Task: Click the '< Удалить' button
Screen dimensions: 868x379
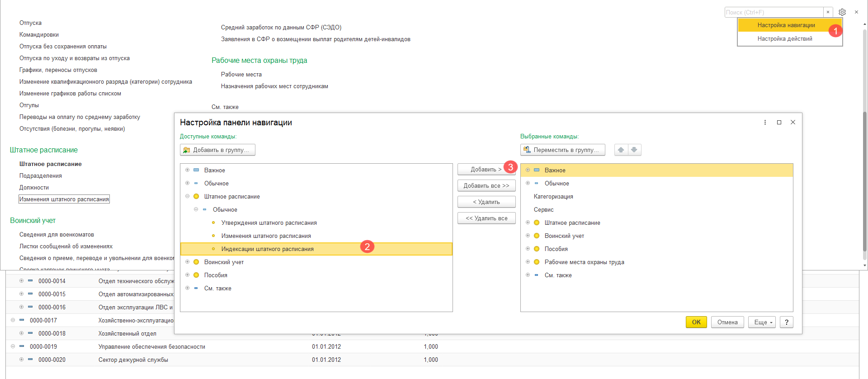Action: point(486,202)
